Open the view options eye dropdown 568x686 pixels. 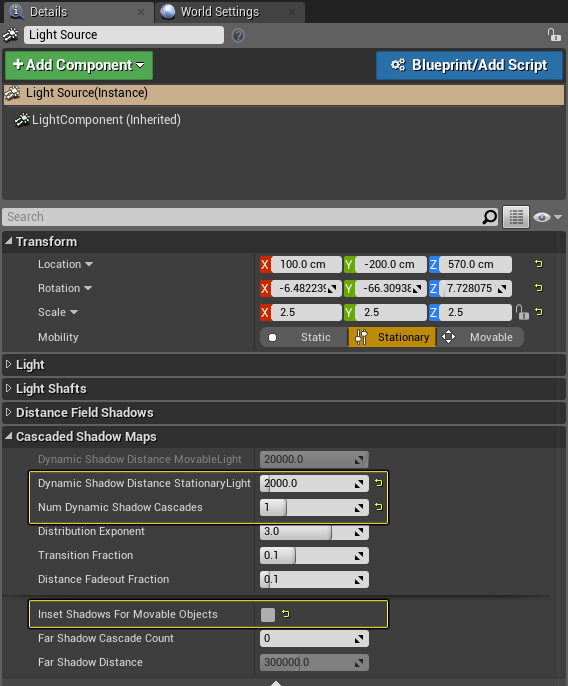click(x=547, y=217)
